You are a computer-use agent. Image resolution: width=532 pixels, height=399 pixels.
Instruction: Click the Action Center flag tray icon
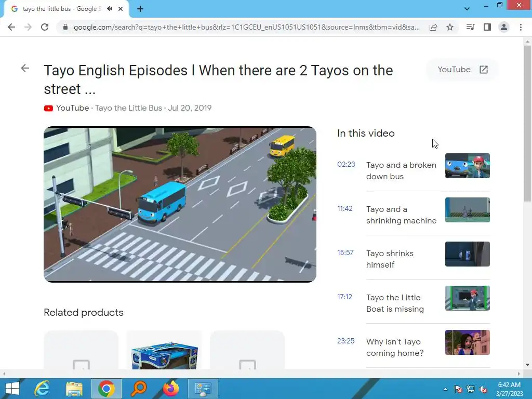coord(458,389)
